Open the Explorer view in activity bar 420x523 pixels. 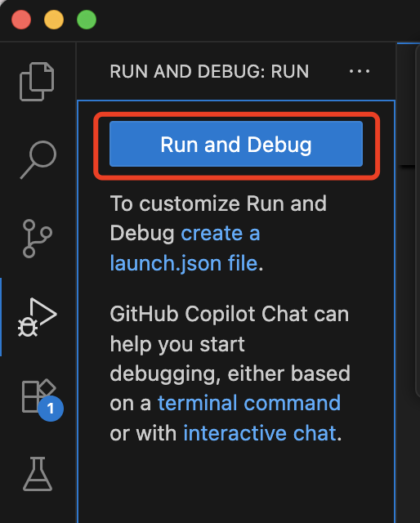click(x=37, y=82)
